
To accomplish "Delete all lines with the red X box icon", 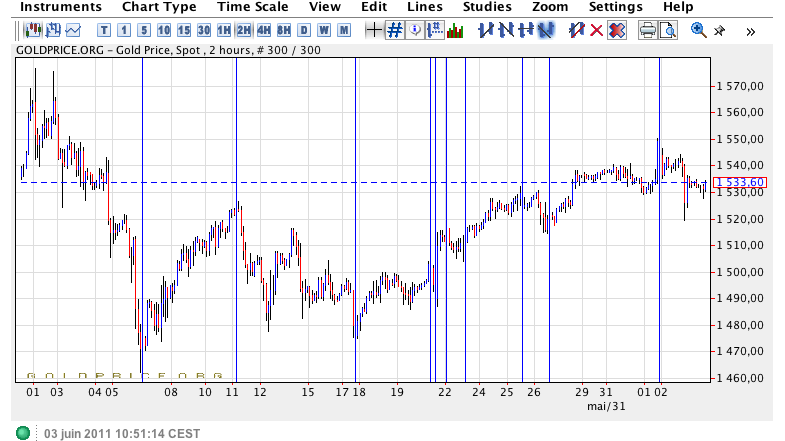I will [x=617, y=30].
